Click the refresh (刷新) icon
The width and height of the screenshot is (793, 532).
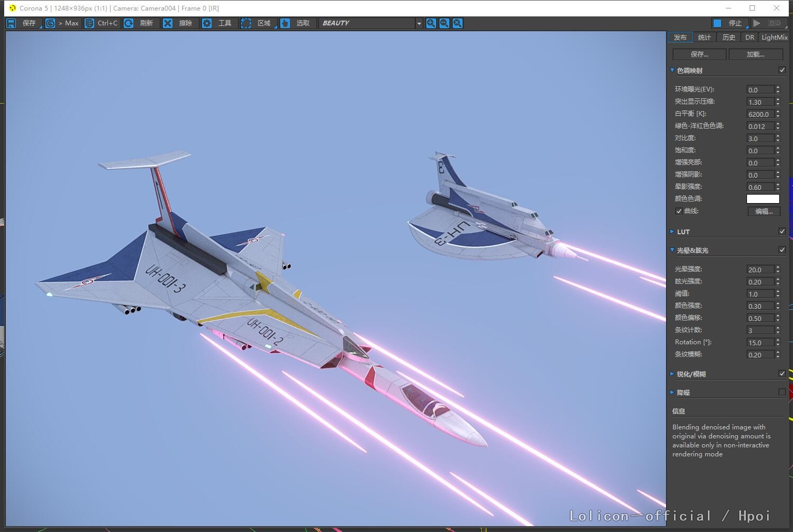pyautogui.click(x=129, y=23)
